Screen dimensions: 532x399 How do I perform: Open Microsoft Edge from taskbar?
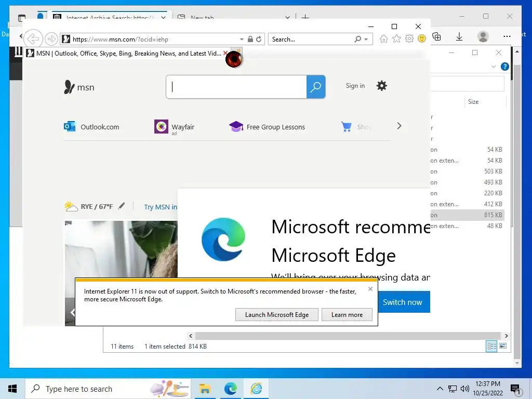click(230, 389)
